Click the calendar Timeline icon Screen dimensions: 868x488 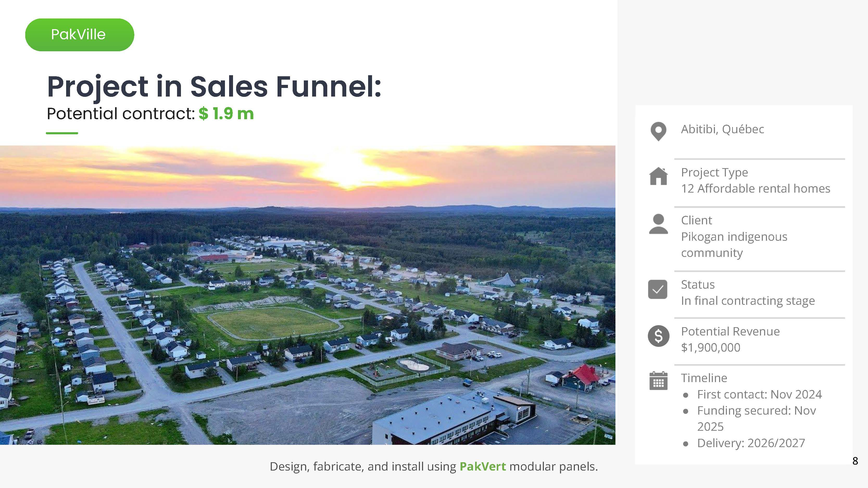tap(658, 381)
